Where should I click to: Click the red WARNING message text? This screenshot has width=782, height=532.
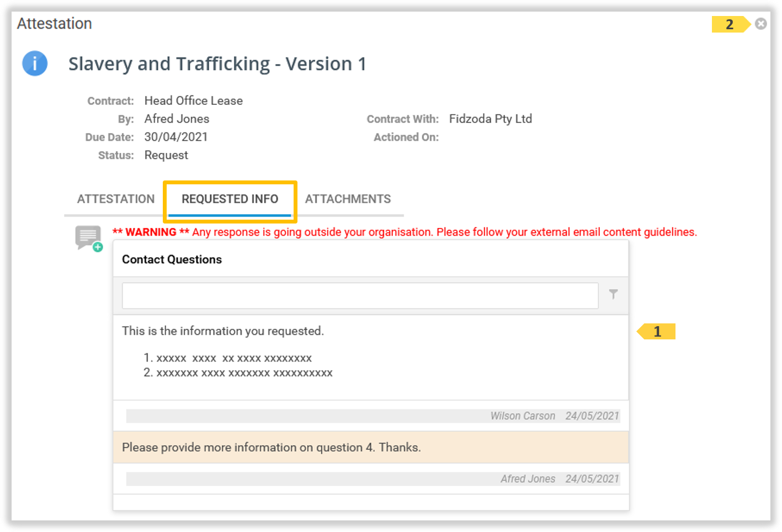[405, 232]
